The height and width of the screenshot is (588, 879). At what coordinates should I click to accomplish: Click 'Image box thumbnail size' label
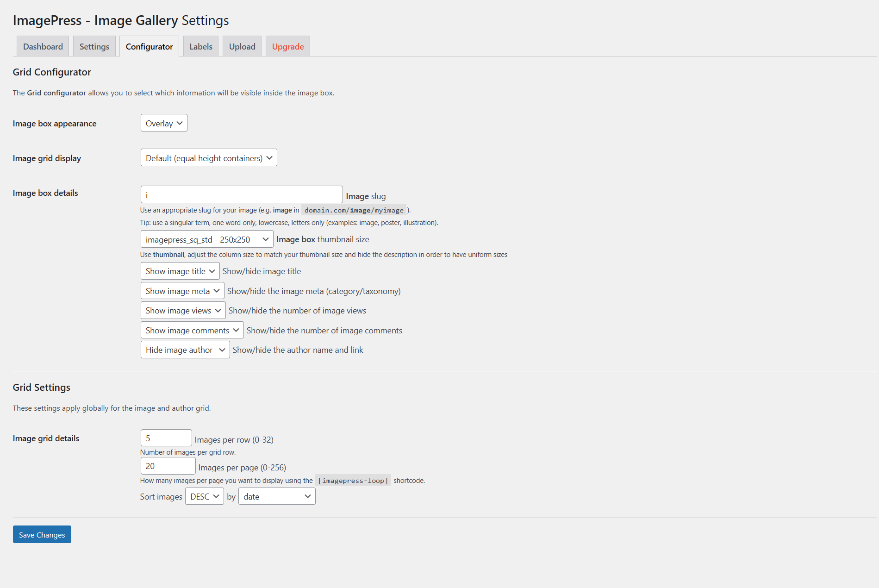[x=323, y=239]
